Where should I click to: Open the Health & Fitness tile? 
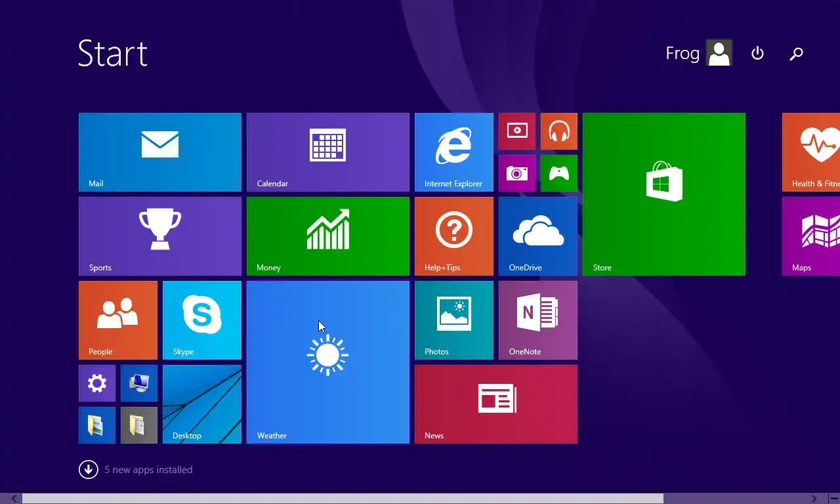[811, 152]
